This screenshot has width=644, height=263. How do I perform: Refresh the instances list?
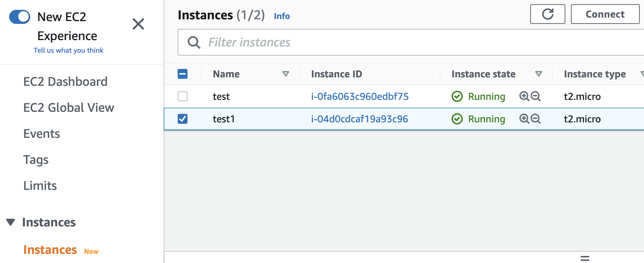(x=548, y=14)
